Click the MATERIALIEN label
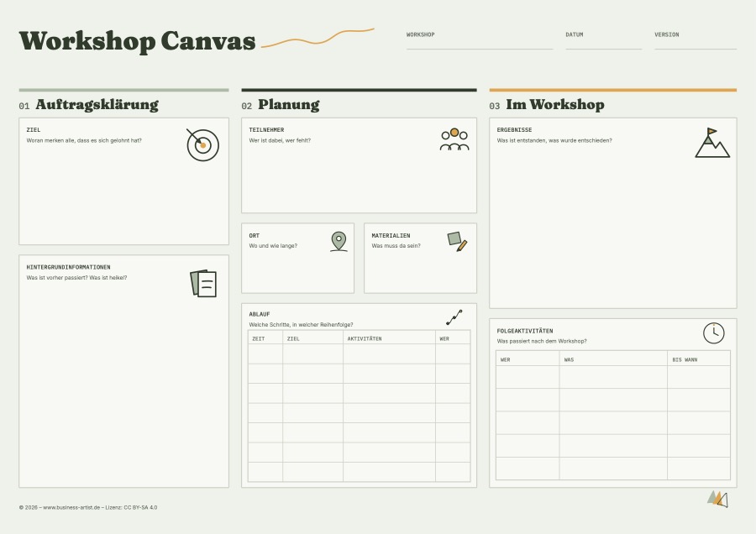756x534 pixels. [391, 236]
